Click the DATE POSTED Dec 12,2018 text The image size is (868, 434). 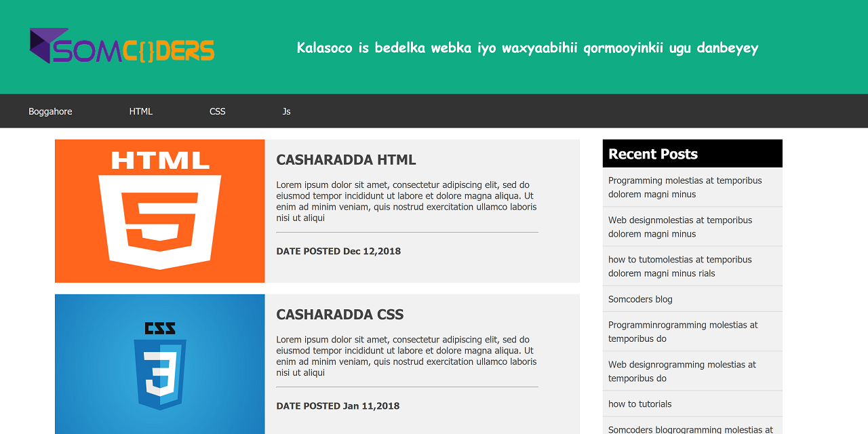click(x=338, y=251)
